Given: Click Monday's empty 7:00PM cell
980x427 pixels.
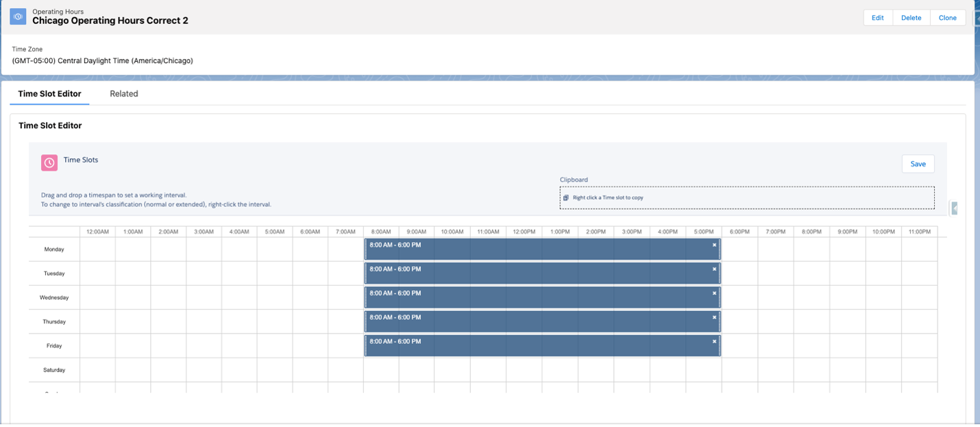Looking at the screenshot, I should pos(775,249).
